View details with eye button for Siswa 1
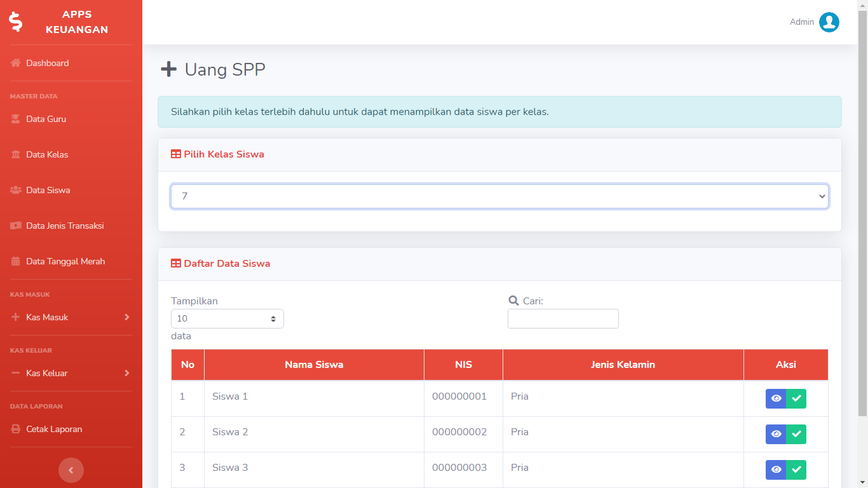 (776, 398)
